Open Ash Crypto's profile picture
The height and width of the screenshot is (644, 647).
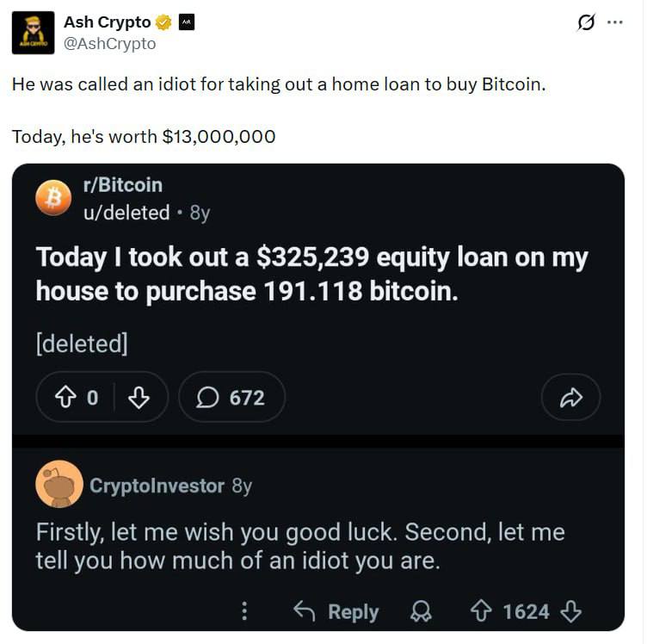(x=34, y=34)
